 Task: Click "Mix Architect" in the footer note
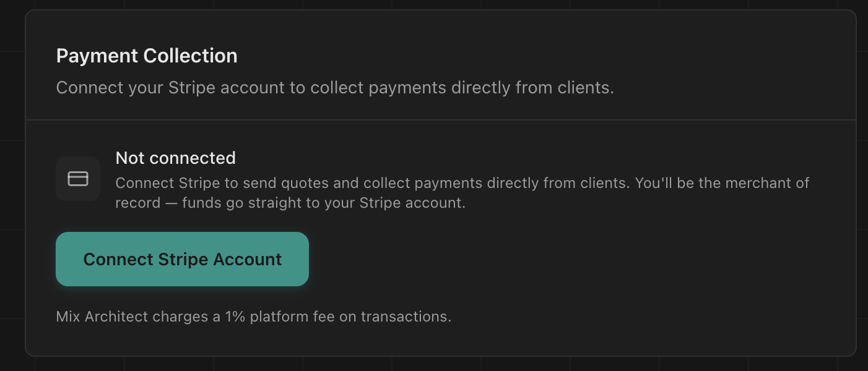(102, 317)
